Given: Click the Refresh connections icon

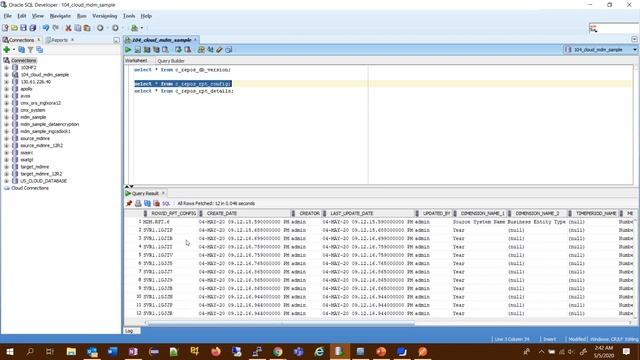Looking at the screenshot, I should [21, 49].
